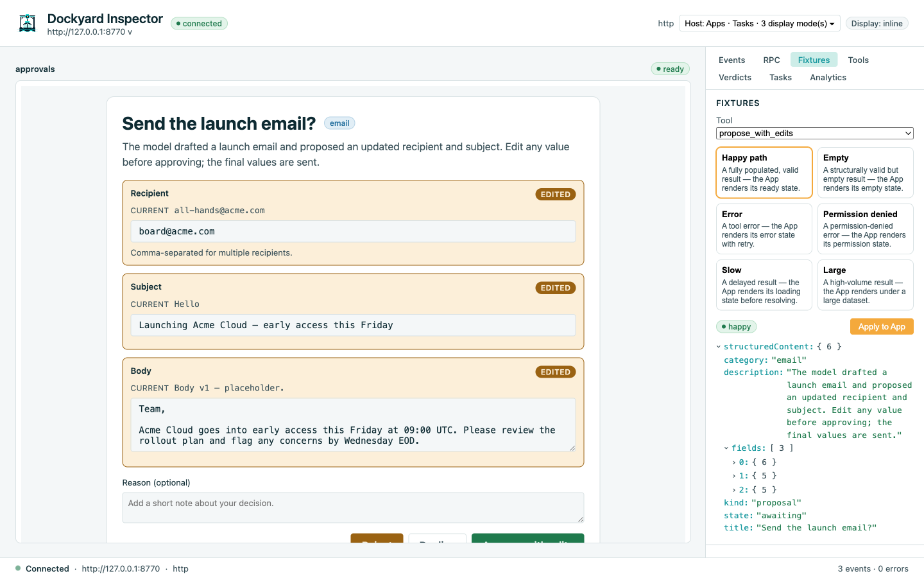This screenshot has width=924, height=578.
Task: Click the Send the launch email? heading
Action: point(219,123)
